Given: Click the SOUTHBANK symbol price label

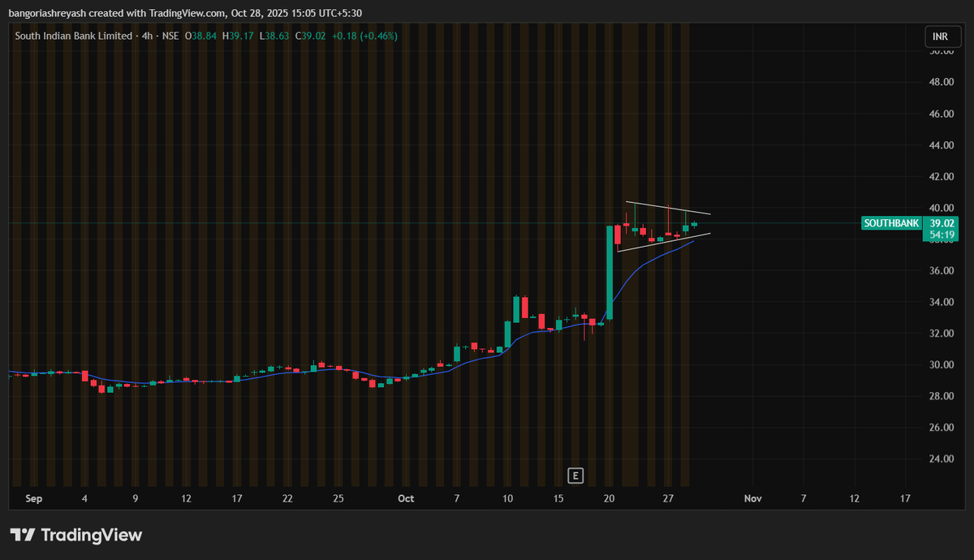Looking at the screenshot, I should coord(891,223).
